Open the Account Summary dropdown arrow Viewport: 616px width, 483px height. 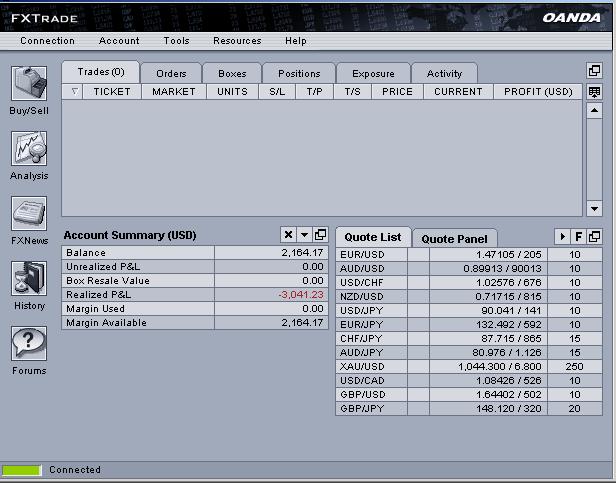304,235
